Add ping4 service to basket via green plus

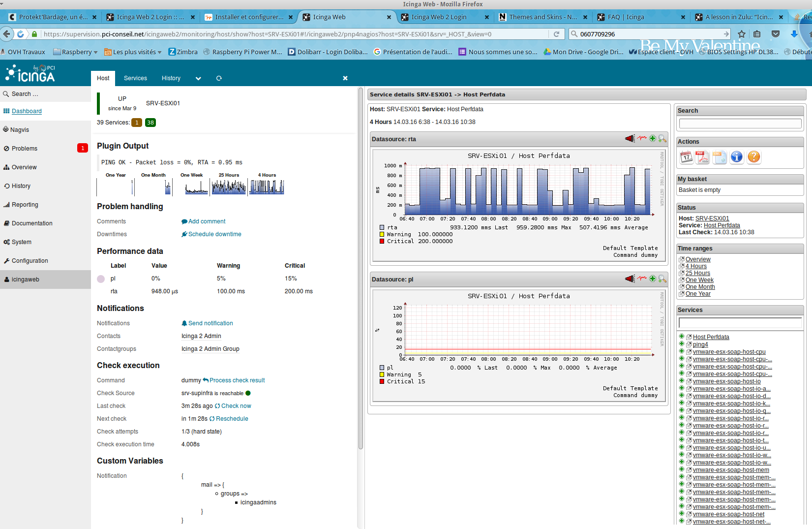(x=682, y=344)
